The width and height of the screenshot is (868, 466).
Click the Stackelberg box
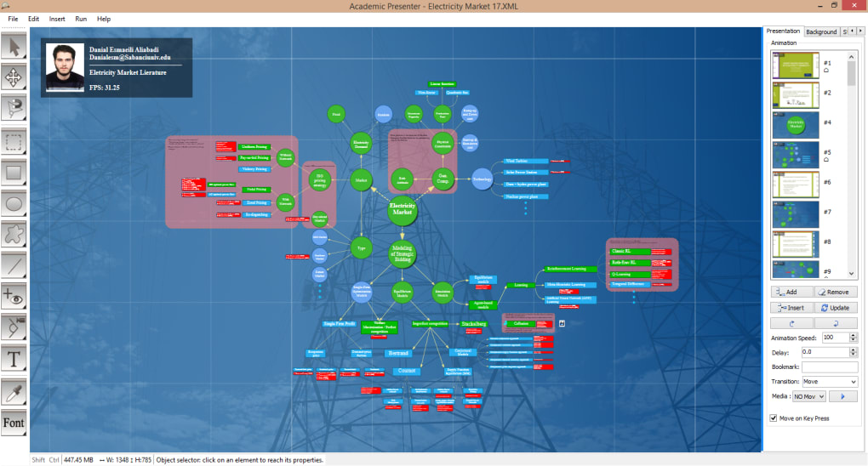pyautogui.click(x=474, y=324)
